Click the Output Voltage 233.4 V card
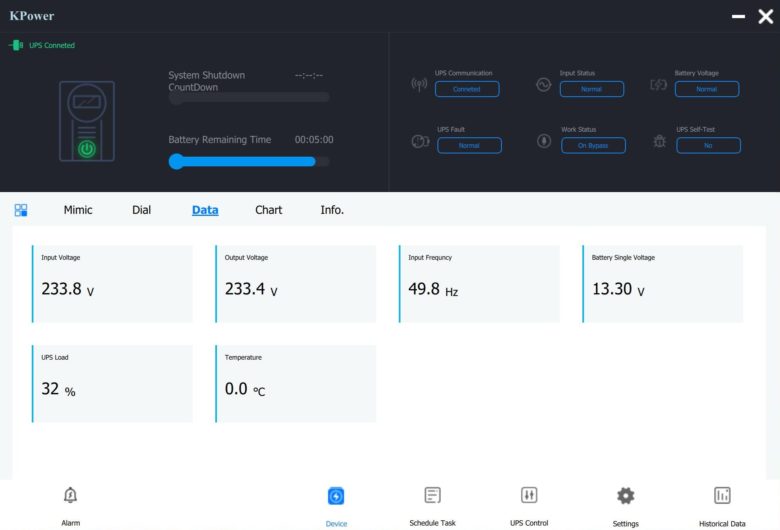 click(295, 284)
